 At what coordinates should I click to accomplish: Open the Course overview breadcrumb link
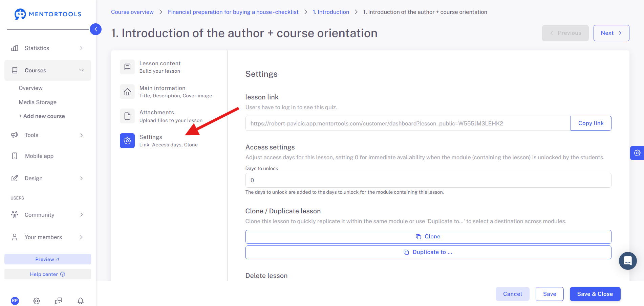(x=132, y=12)
